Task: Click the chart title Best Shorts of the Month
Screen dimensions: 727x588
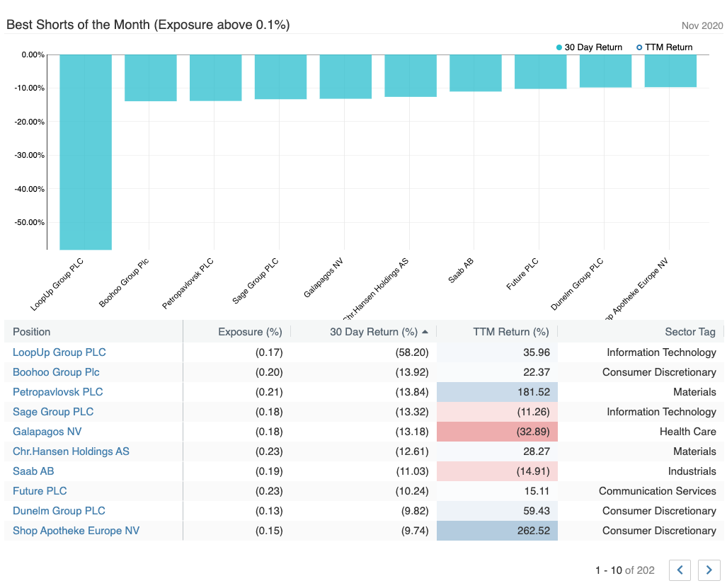Action: 148,25
